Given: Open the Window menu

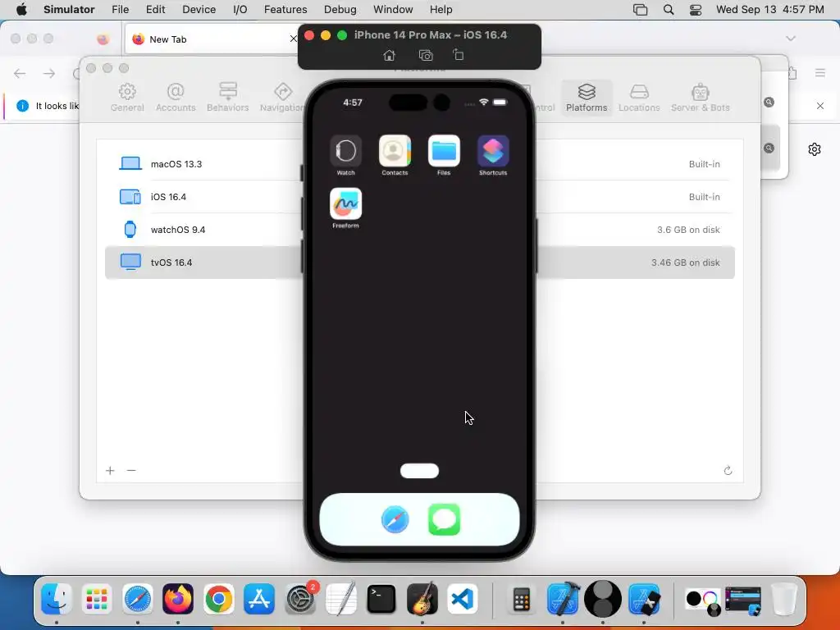Looking at the screenshot, I should (393, 10).
